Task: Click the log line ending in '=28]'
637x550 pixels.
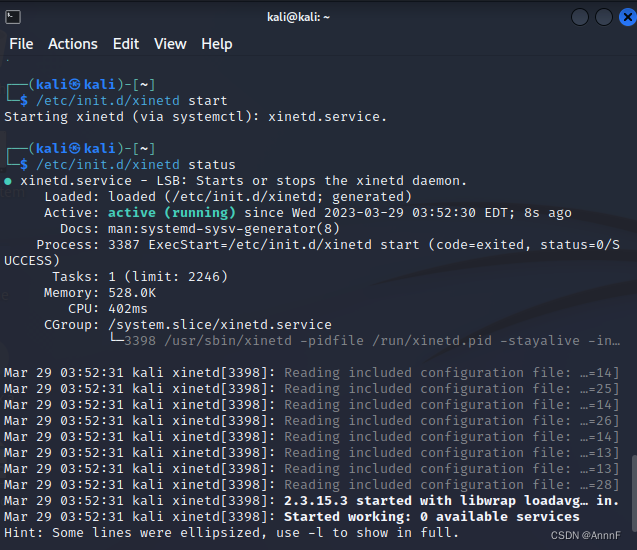Action: click(x=312, y=485)
